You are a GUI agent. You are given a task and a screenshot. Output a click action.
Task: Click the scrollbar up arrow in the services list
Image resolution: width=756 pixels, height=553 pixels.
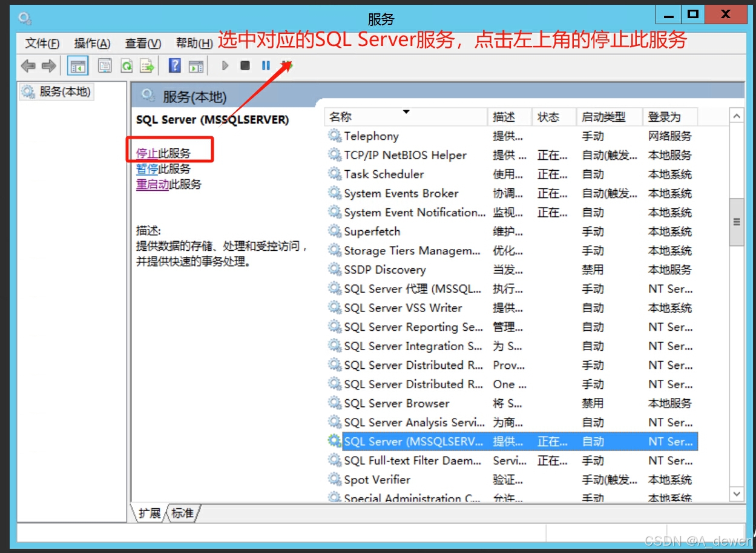737,116
